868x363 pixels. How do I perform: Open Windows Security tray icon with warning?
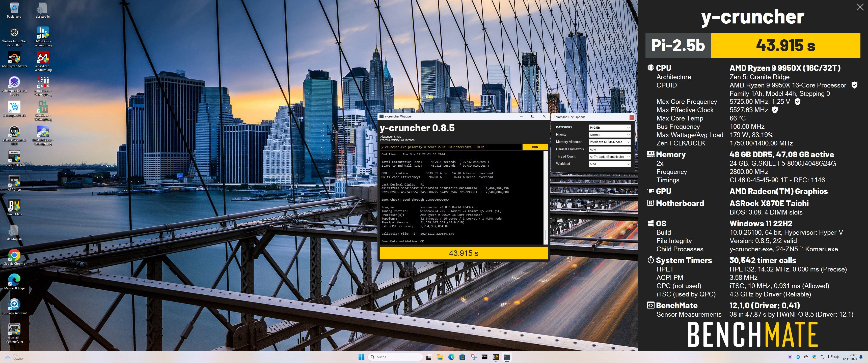[814, 357]
